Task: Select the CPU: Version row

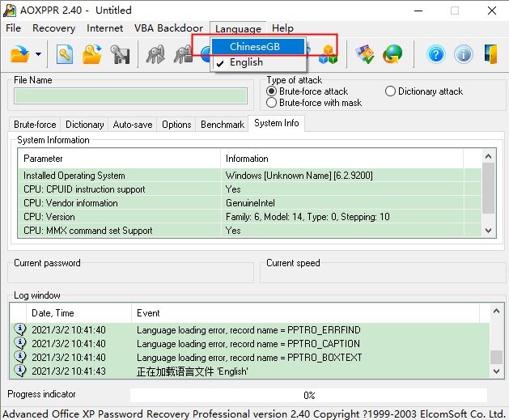Action: point(249,217)
